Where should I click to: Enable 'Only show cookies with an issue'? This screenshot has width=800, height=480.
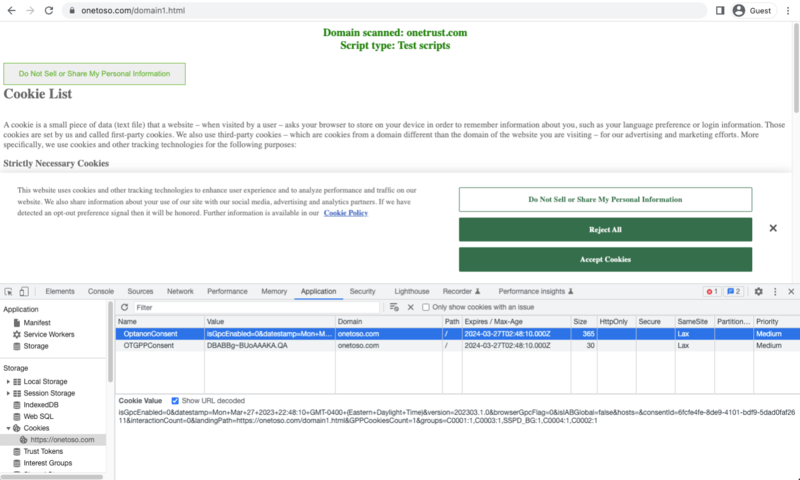pyautogui.click(x=426, y=307)
